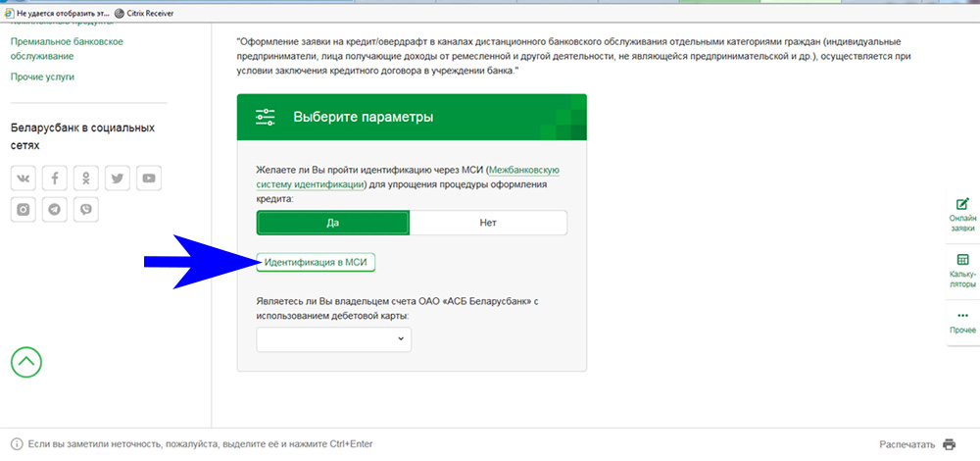
Task: Open Премиальное банковское обслуживание link
Action: [x=67, y=49]
